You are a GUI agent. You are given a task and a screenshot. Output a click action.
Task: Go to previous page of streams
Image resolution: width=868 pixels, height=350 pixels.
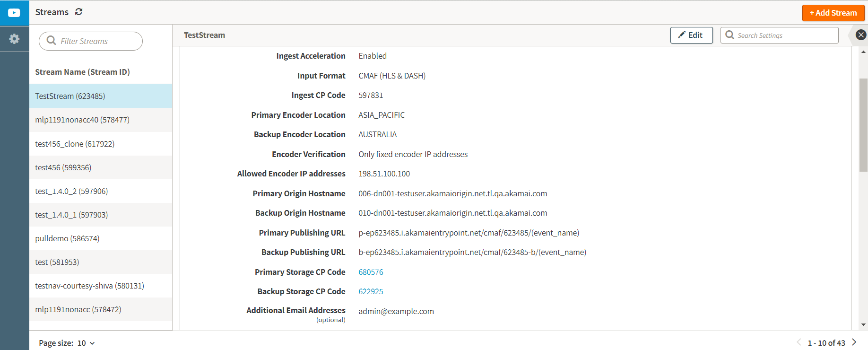click(799, 342)
